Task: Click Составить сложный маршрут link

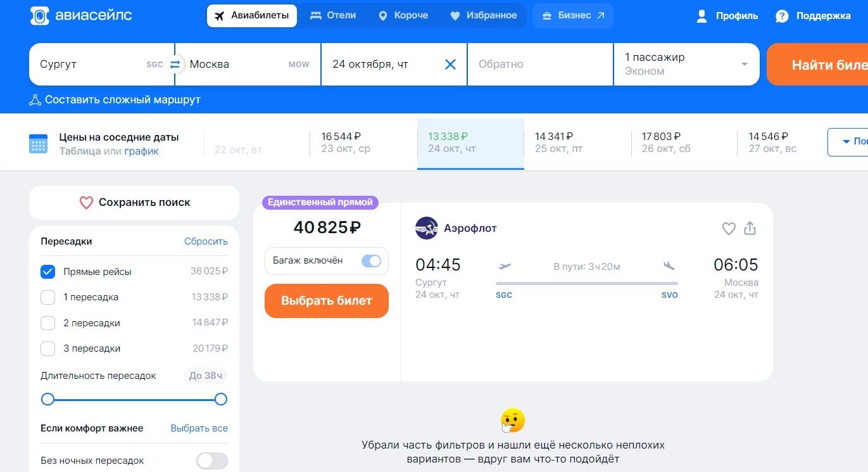Action: click(115, 100)
